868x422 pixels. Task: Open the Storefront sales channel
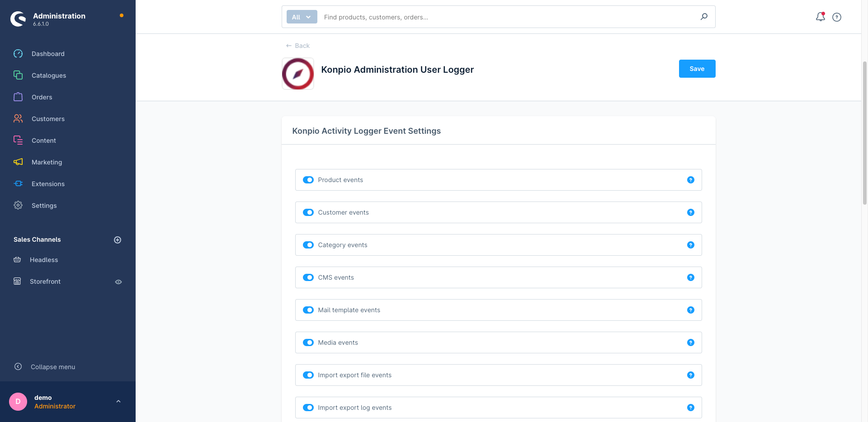(x=45, y=281)
